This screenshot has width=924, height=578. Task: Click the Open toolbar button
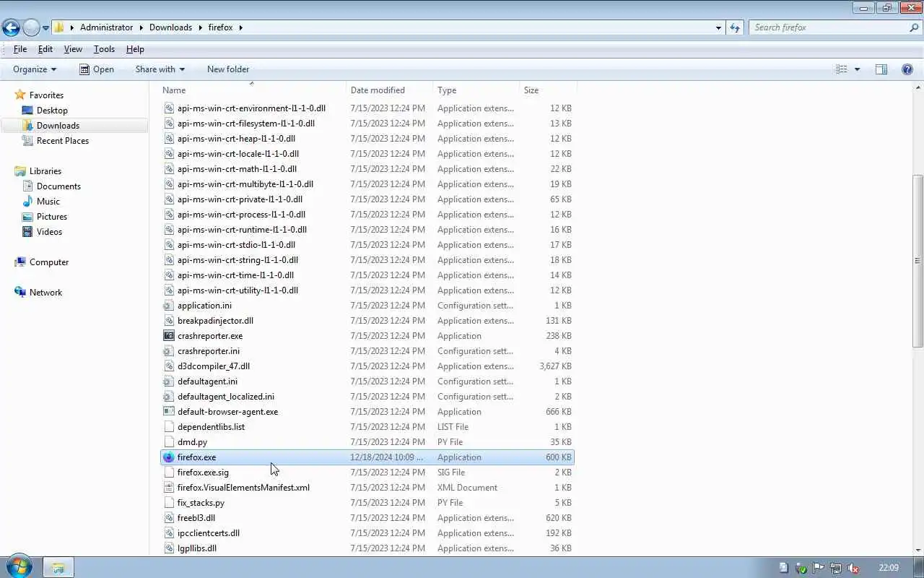coord(97,69)
